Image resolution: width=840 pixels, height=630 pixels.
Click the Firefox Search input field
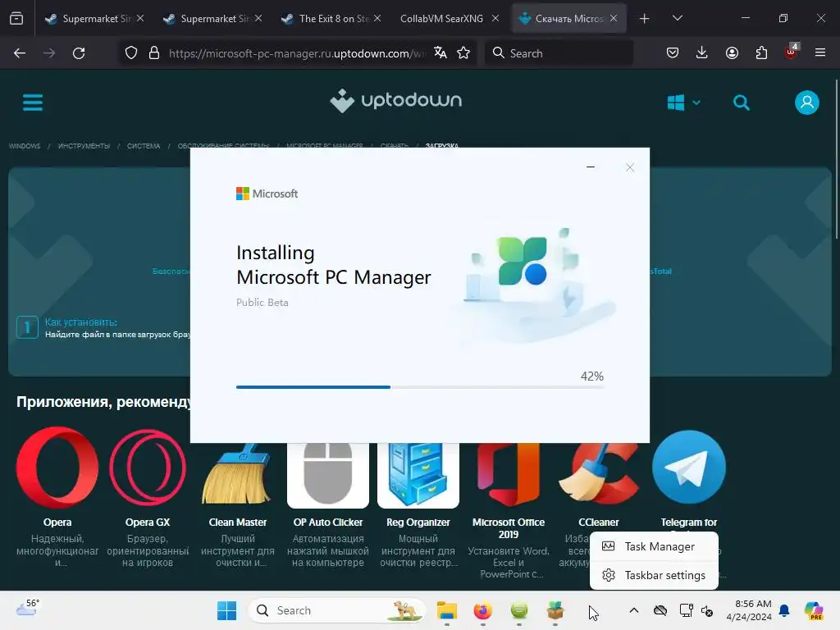[x=559, y=53]
